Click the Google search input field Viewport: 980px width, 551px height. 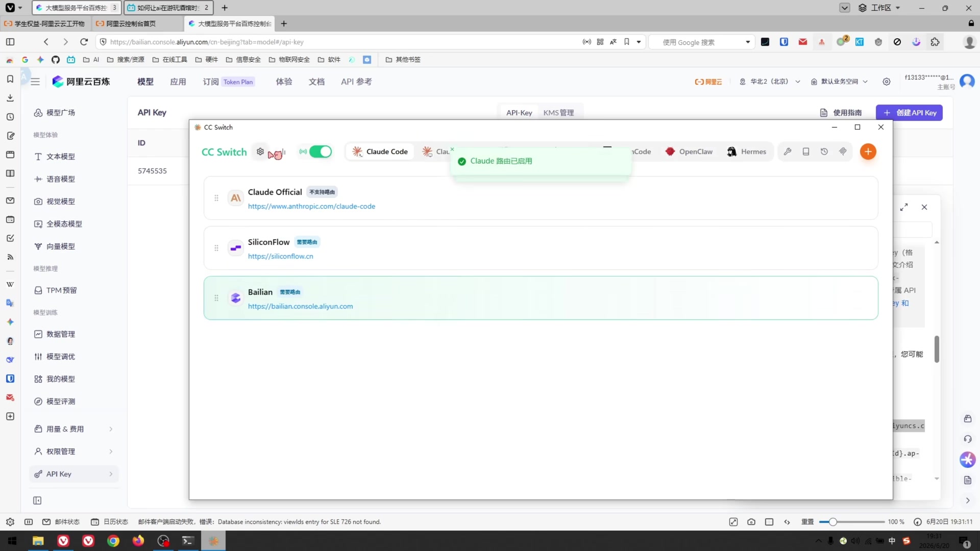point(701,42)
